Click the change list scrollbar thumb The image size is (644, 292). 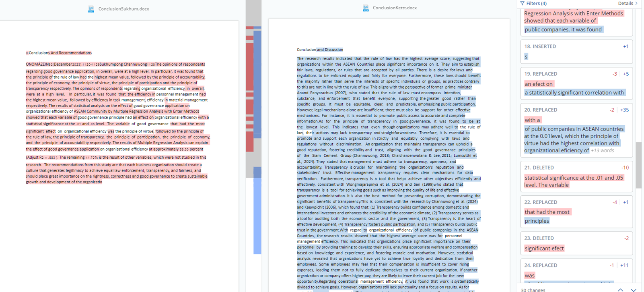638,165
